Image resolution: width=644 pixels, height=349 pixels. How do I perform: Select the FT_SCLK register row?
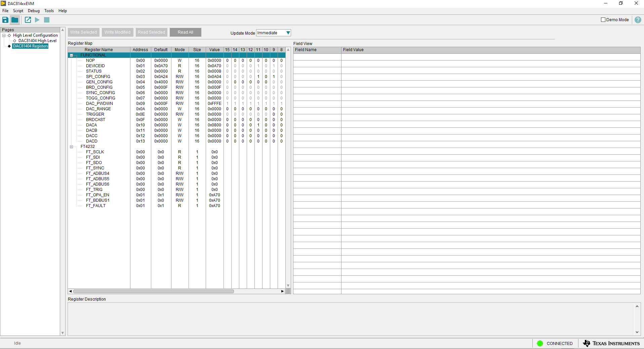(x=177, y=152)
